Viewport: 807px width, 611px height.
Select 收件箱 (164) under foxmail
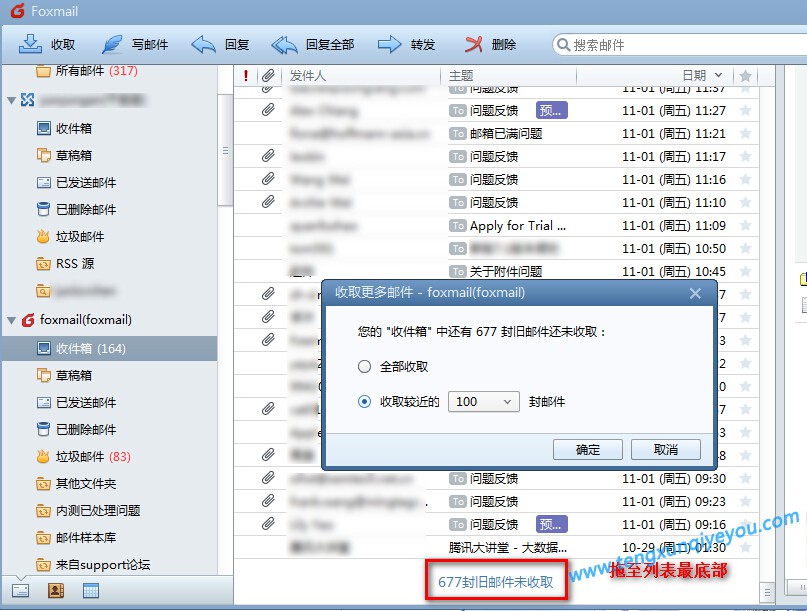[110, 348]
